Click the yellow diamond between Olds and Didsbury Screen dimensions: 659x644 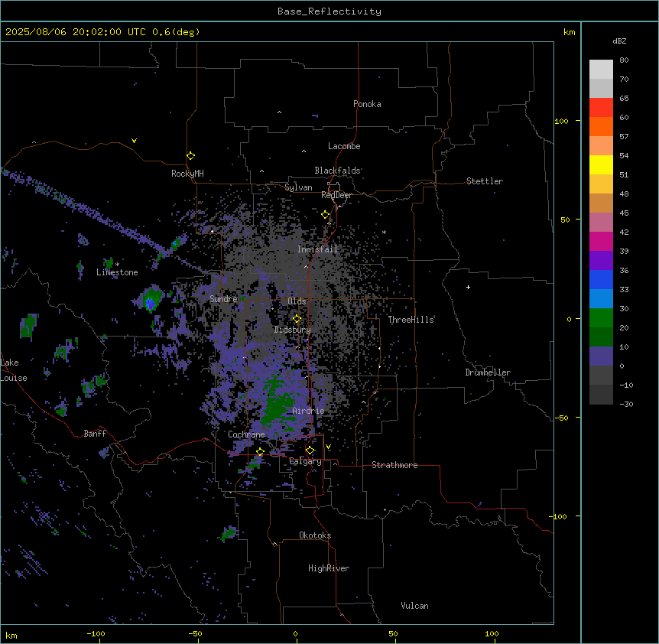pyautogui.click(x=297, y=319)
